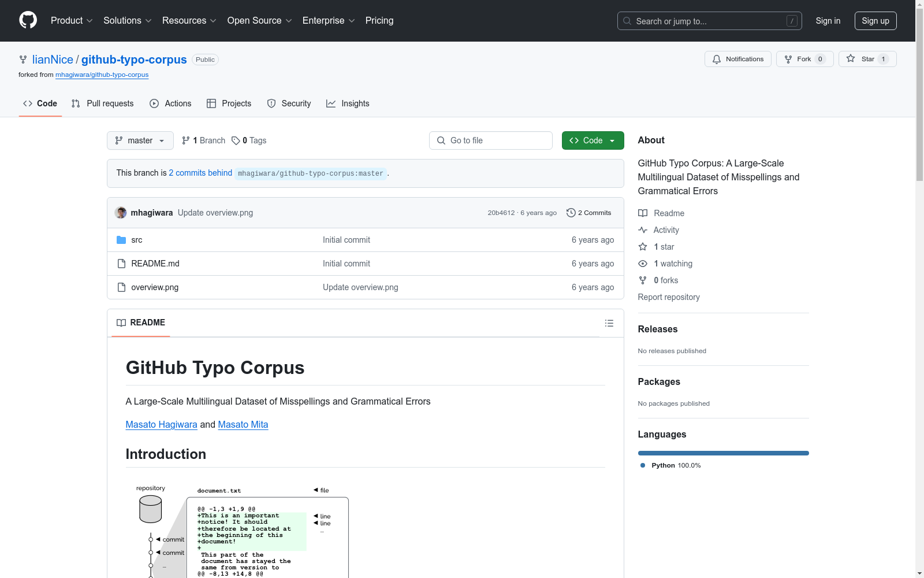
Task: Click the fork icon beside lianNice
Action: point(23,60)
